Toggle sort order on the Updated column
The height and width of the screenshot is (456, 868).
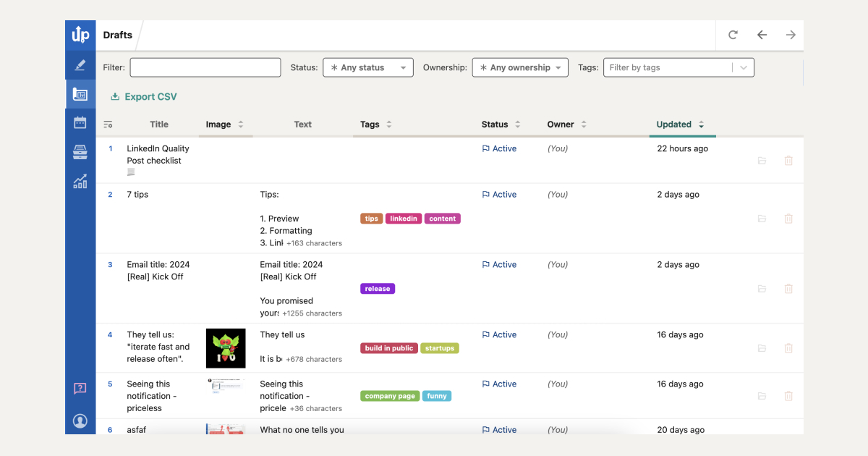pos(699,124)
